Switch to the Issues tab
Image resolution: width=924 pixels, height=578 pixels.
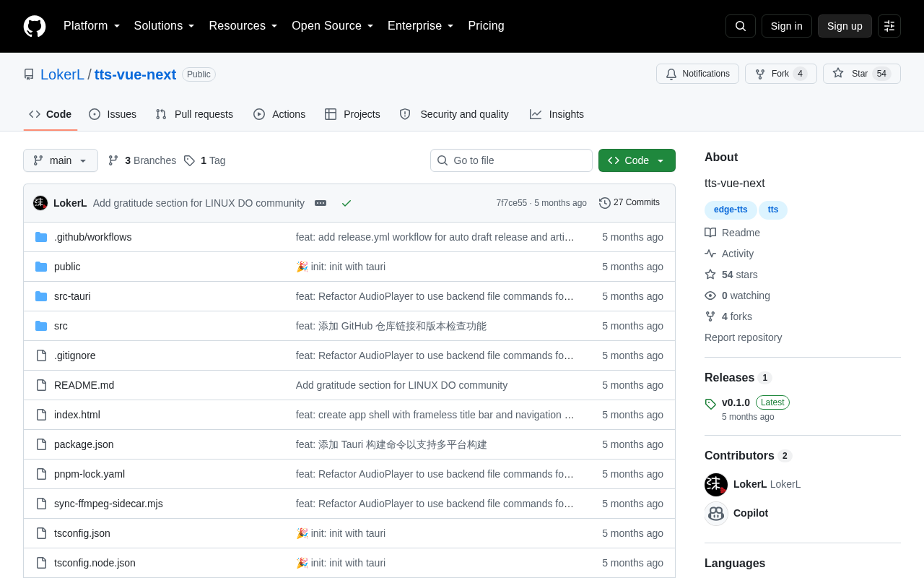[113, 114]
